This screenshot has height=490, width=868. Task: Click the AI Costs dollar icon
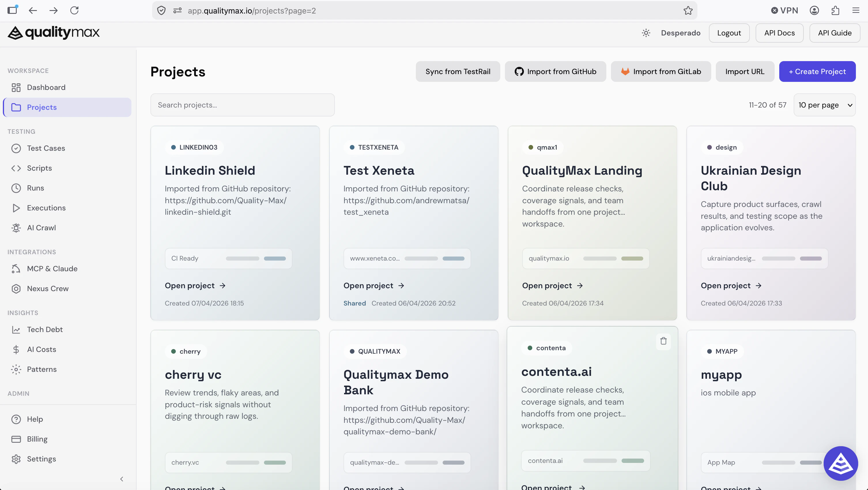coord(16,349)
